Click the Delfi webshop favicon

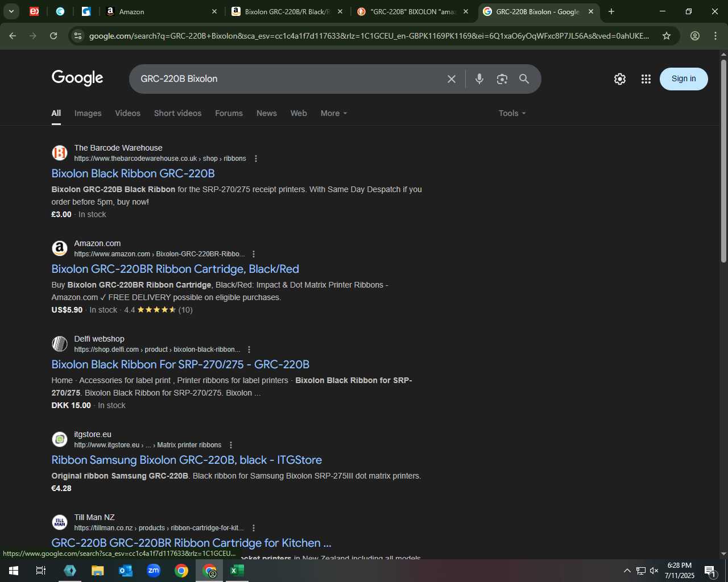coord(60,344)
